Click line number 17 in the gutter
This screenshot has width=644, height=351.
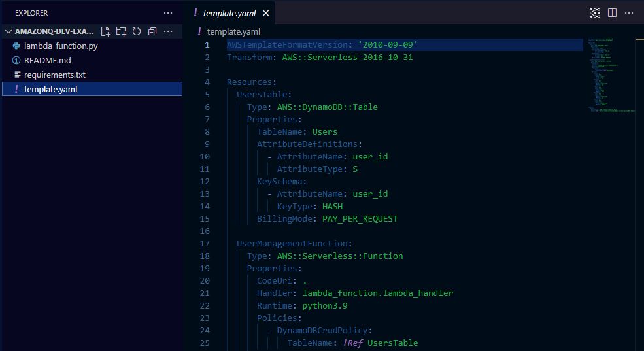pyautogui.click(x=205, y=243)
